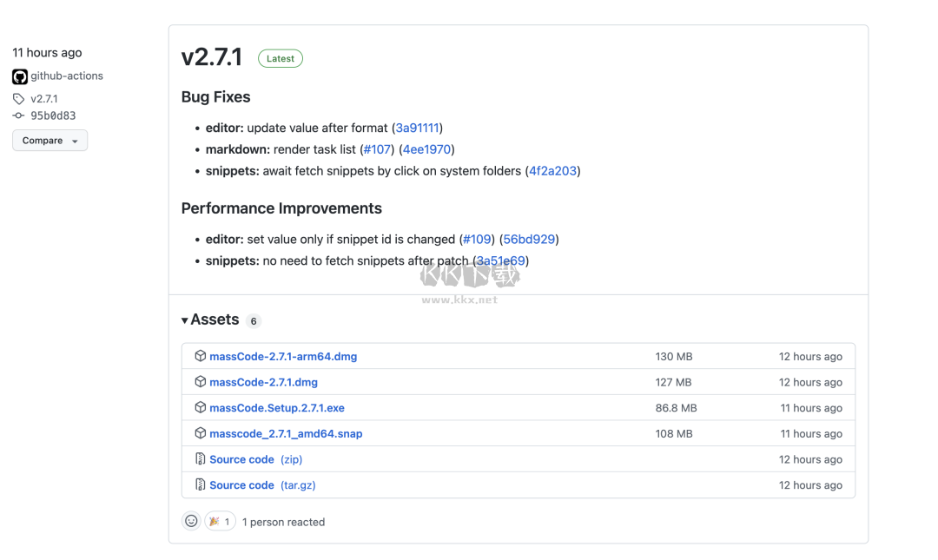
Task: Open commit 4f2a203 link
Action: tap(552, 171)
